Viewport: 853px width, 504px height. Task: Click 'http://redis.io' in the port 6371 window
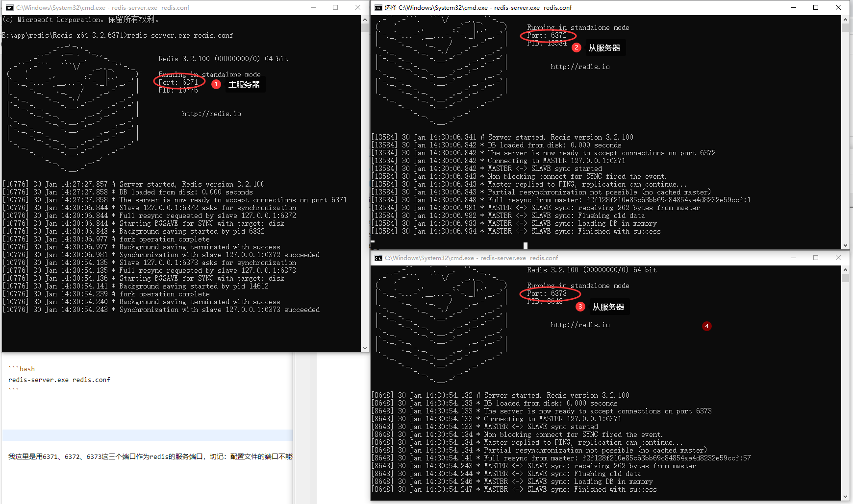point(211,114)
